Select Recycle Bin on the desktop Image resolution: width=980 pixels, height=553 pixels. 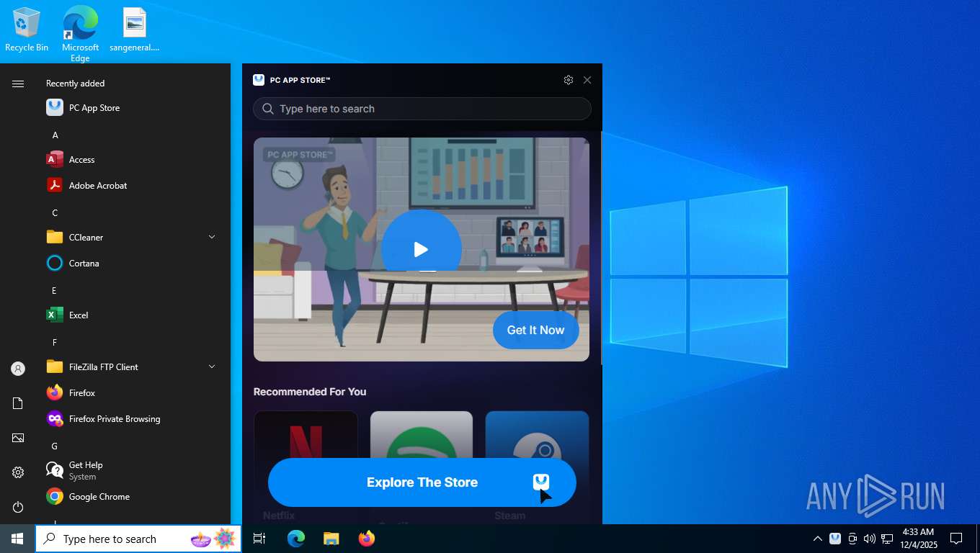coord(27,30)
